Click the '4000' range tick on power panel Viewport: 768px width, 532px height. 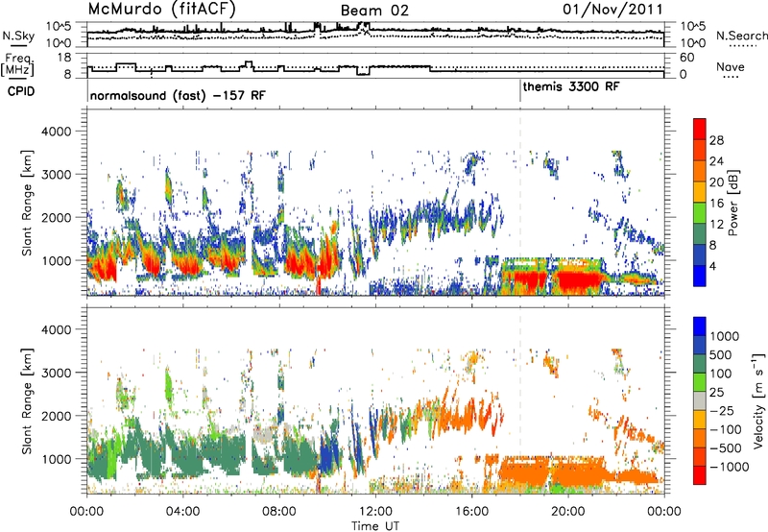tap(56, 132)
